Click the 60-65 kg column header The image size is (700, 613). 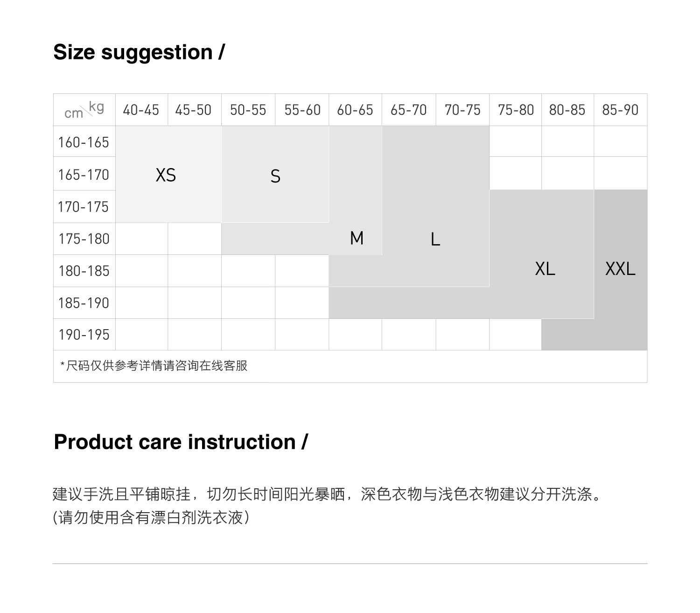pyautogui.click(x=355, y=110)
